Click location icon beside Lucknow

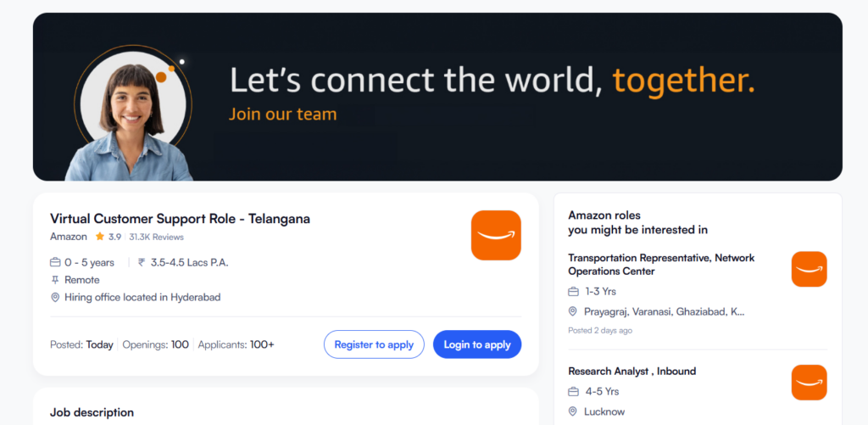click(574, 411)
